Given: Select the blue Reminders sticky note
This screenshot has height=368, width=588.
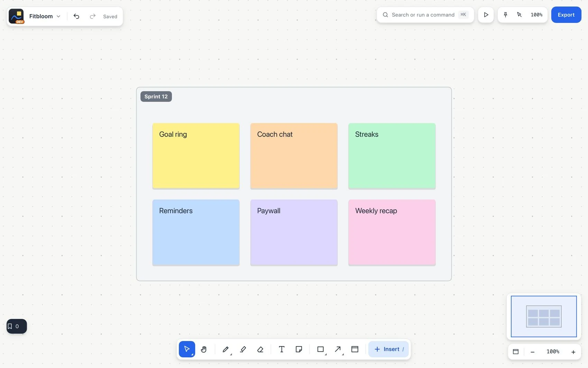Looking at the screenshot, I should coord(196,232).
